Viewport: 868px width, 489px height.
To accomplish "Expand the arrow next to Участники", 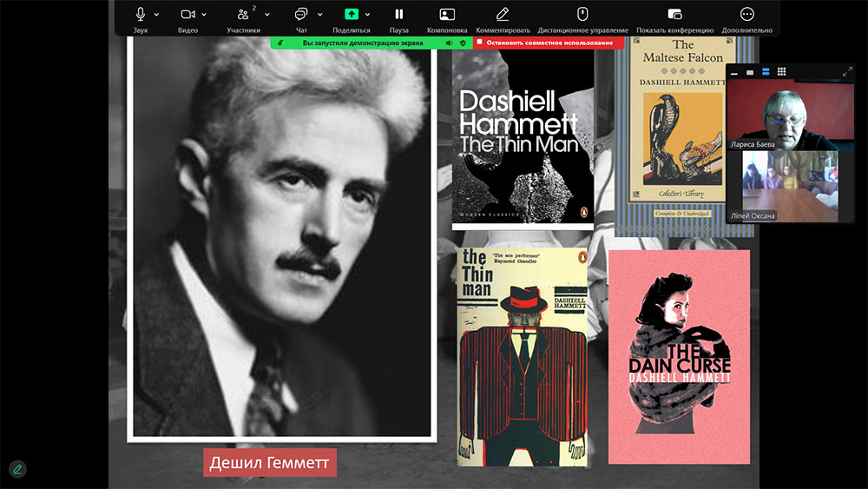I will click(266, 15).
